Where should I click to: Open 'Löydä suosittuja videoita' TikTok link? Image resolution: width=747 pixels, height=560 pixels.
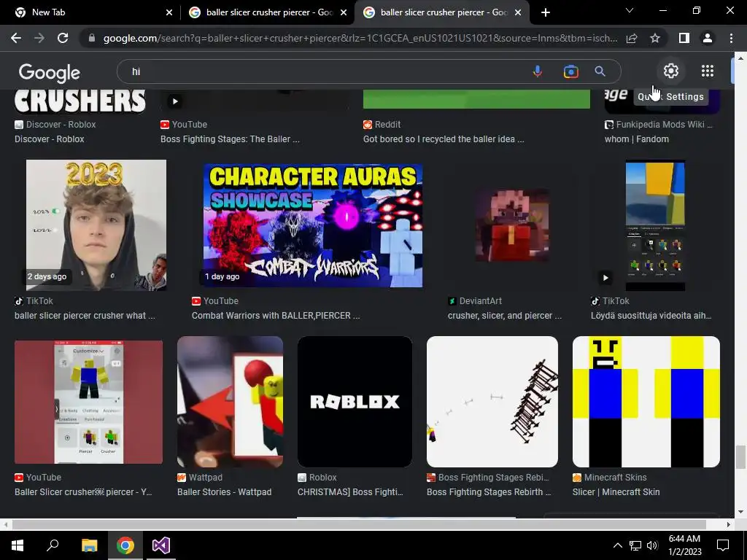tap(651, 315)
